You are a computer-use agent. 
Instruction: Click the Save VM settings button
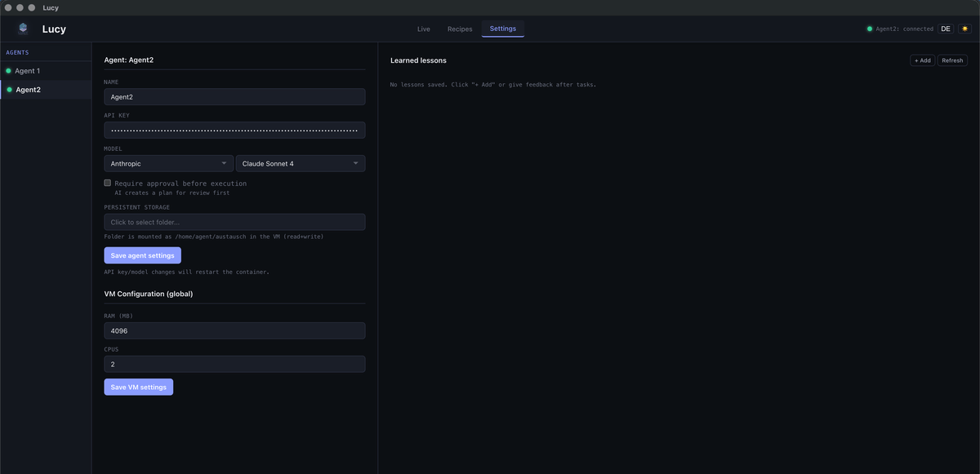click(x=138, y=386)
